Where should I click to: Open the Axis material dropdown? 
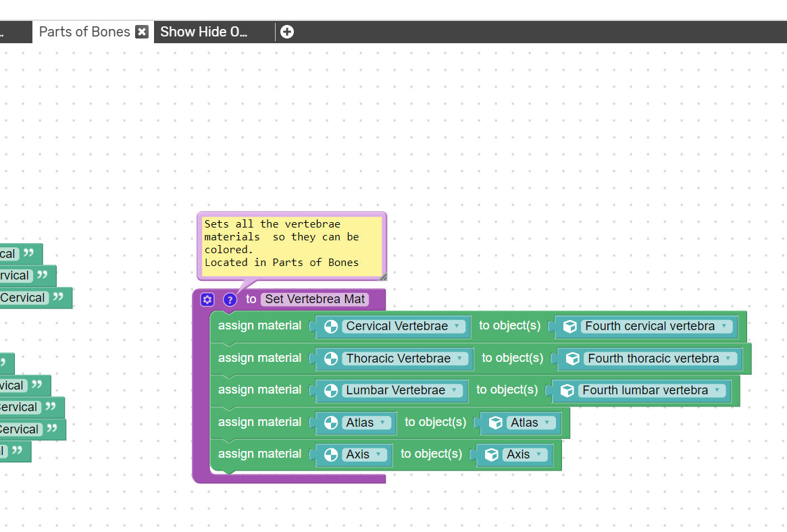coord(364,455)
